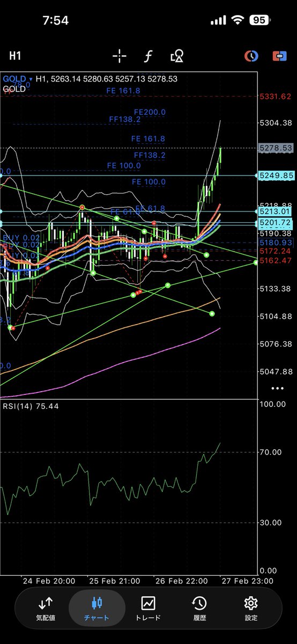Open the H1 timeframe selector
297x644 pixels.
[x=15, y=55]
